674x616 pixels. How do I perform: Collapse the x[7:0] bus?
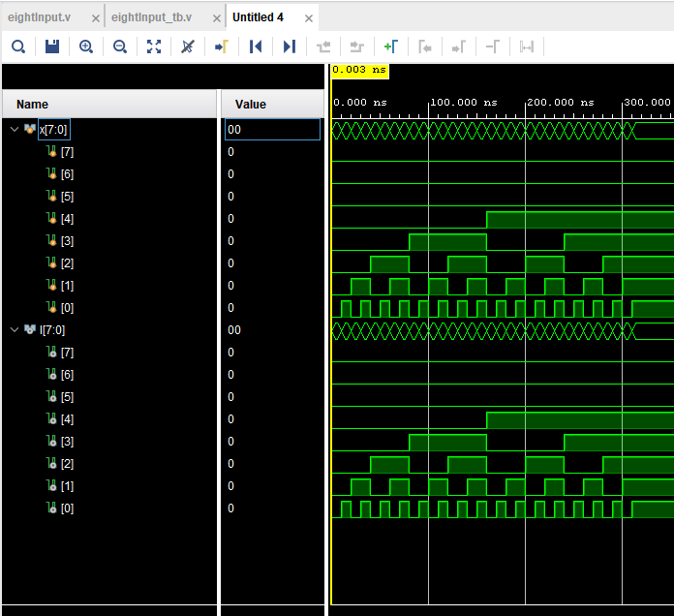pyautogui.click(x=13, y=128)
